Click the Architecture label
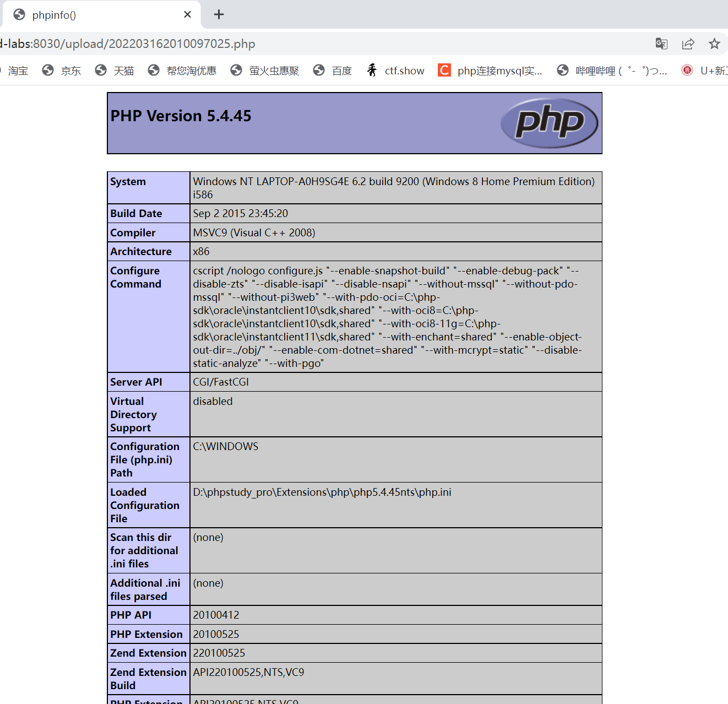Screen dimensions: 728x704 click(x=141, y=251)
